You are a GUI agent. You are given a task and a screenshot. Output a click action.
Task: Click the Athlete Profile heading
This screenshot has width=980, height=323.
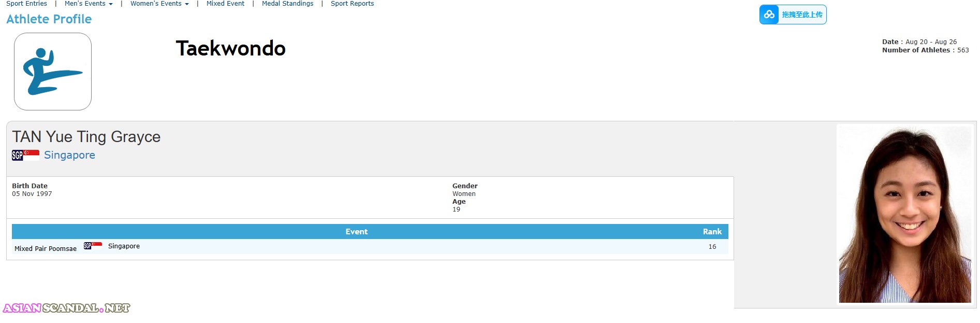[49, 19]
